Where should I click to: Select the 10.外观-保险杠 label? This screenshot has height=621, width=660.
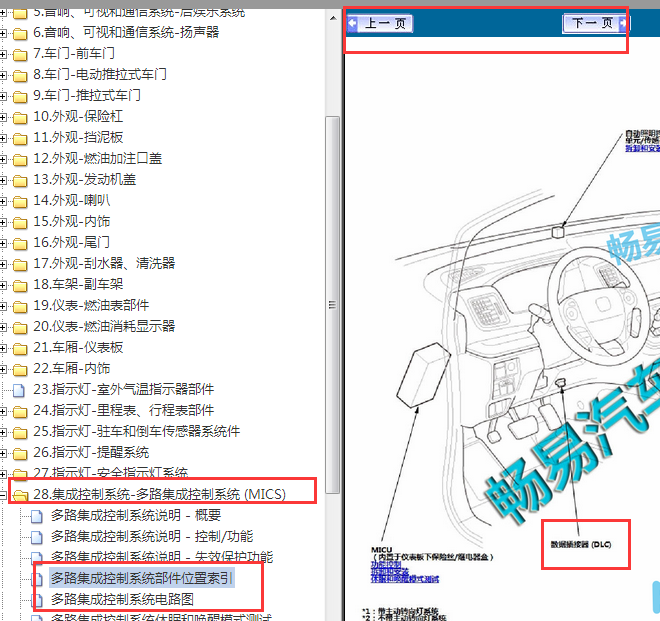[78, 117]
